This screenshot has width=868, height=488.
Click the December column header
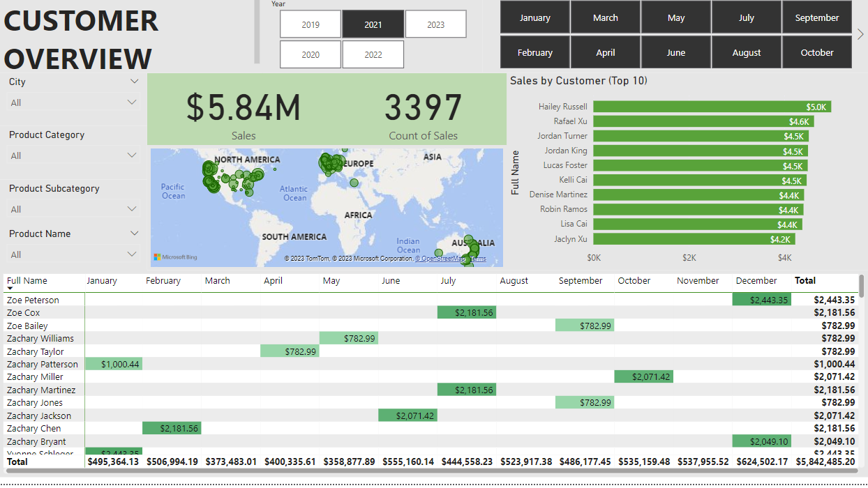756,280
